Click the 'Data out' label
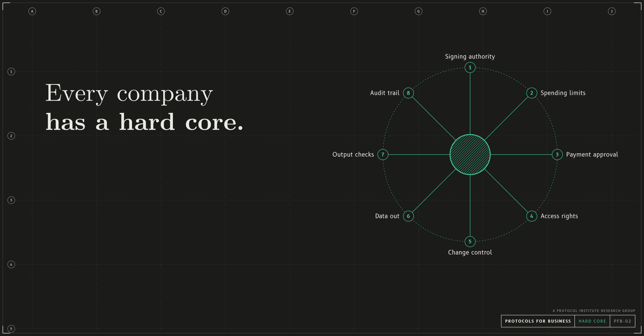This screenshot has width=644, height=336. click(387, 216)
